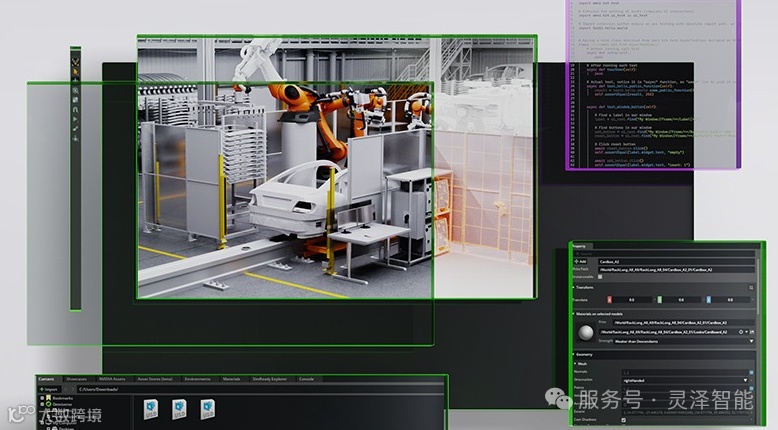The width and height of the screenshot is (778, 430).
Task: Collapse the Geometry section
Action: 574,355
